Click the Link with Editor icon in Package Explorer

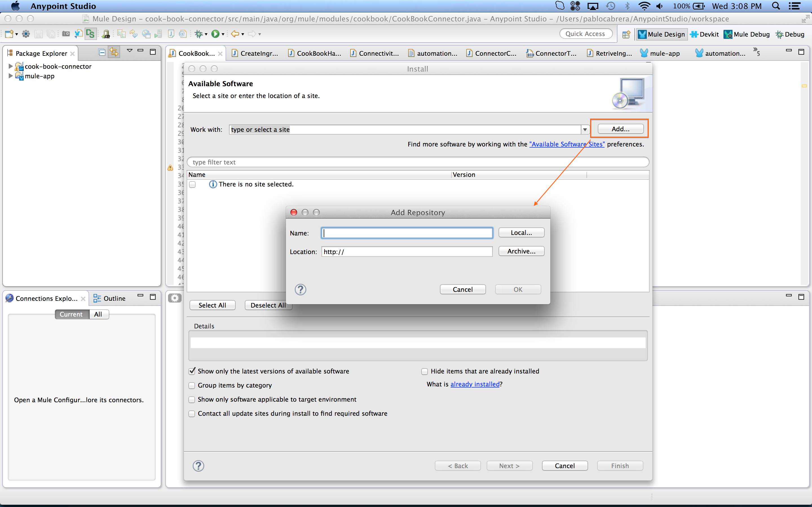coord(114,52)
